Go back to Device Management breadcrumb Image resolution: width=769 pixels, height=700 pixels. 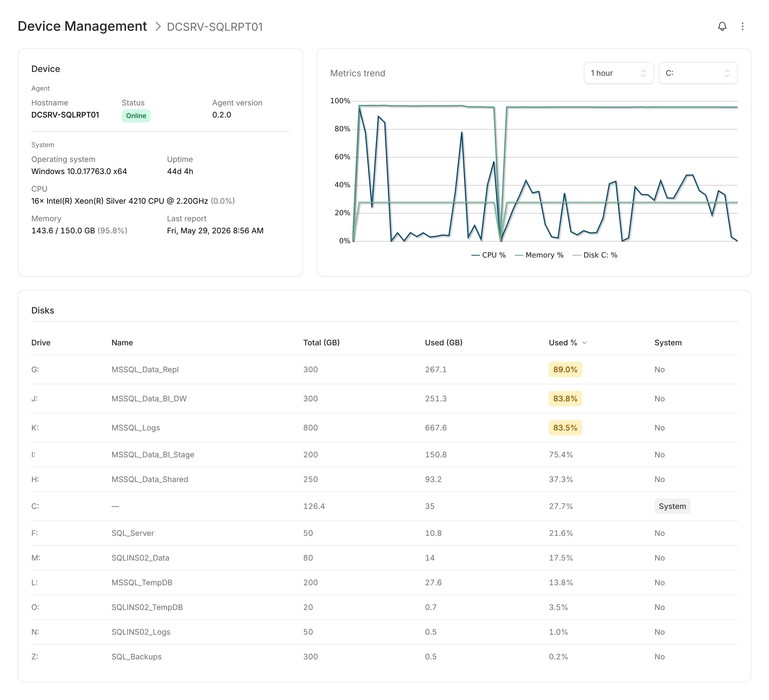(82, 26)
